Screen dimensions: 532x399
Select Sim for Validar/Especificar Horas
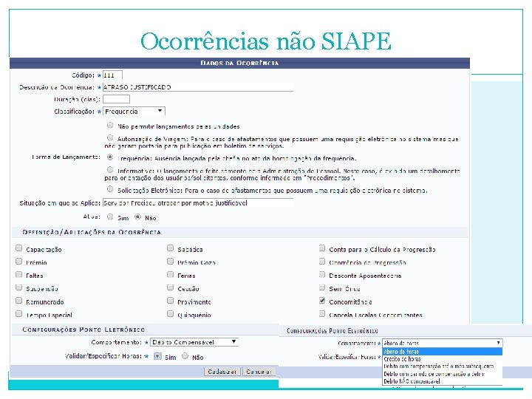pyautogui.click(x=157, y=356)
